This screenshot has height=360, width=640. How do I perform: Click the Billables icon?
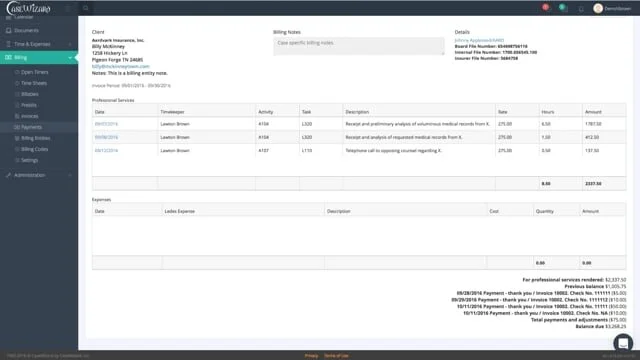(x=17, y=94)
